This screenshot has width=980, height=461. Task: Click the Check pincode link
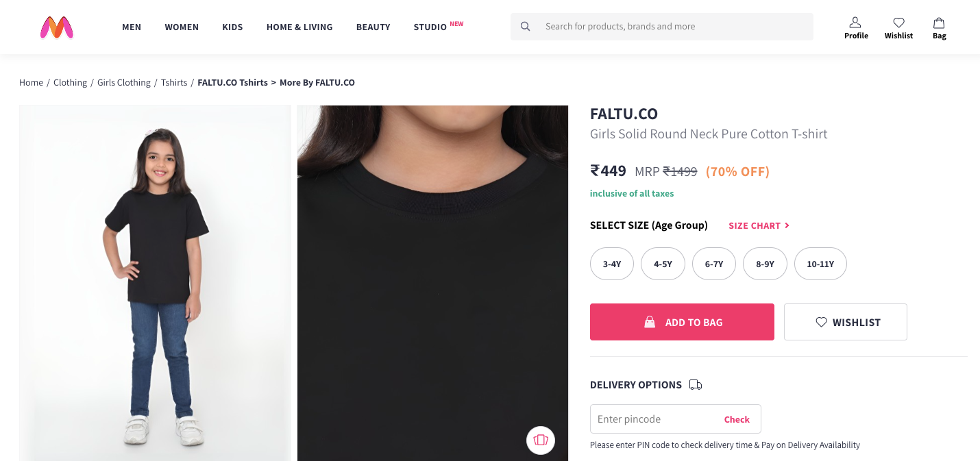point(737,419)
